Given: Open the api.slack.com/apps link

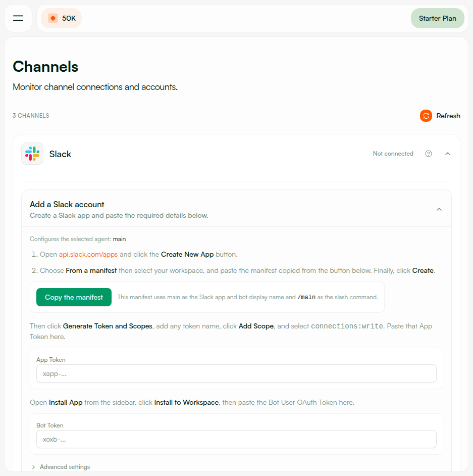Looking at the screenshot, I should click(x=88, y=254).
